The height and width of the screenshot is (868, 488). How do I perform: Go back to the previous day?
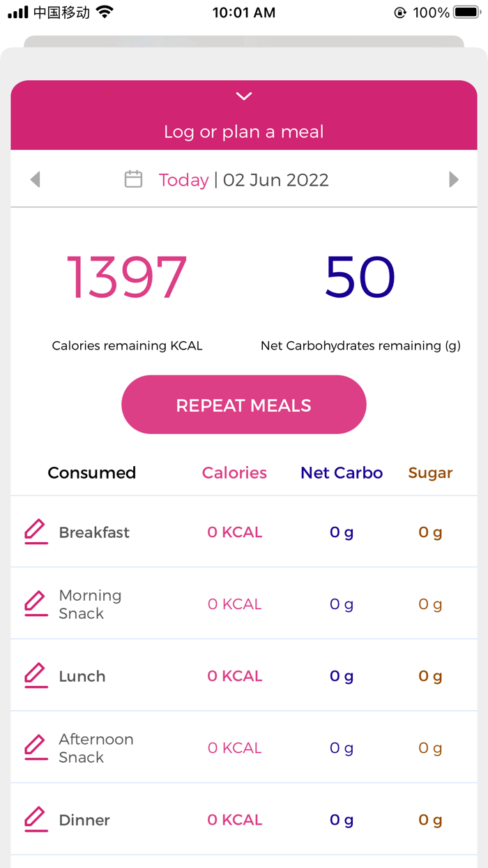(35, 179)
